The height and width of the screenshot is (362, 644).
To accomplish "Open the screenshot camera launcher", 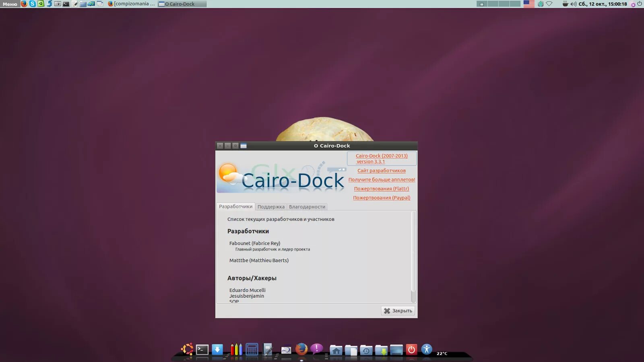I will point(58,4).
